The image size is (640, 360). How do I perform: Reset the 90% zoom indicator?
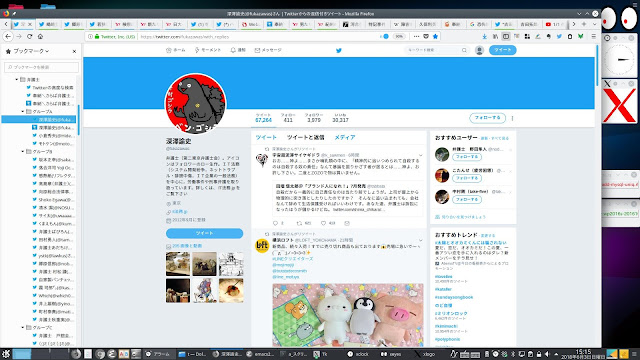coord(399,36)
